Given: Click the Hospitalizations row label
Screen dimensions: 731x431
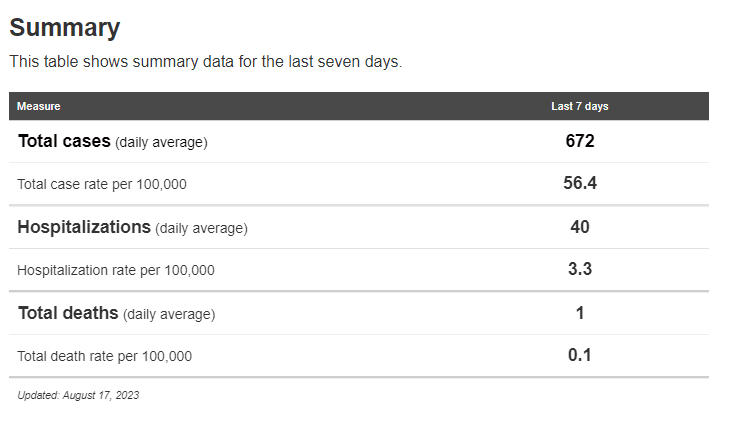Looking at the screenshot, I should (84, 227).
